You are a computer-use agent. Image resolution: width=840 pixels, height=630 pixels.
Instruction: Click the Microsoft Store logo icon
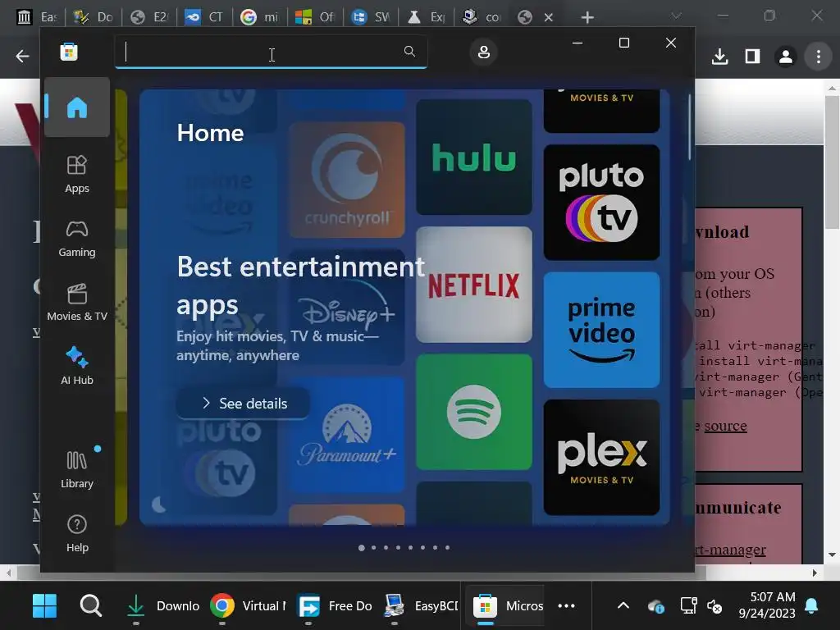tap(69, 52)
